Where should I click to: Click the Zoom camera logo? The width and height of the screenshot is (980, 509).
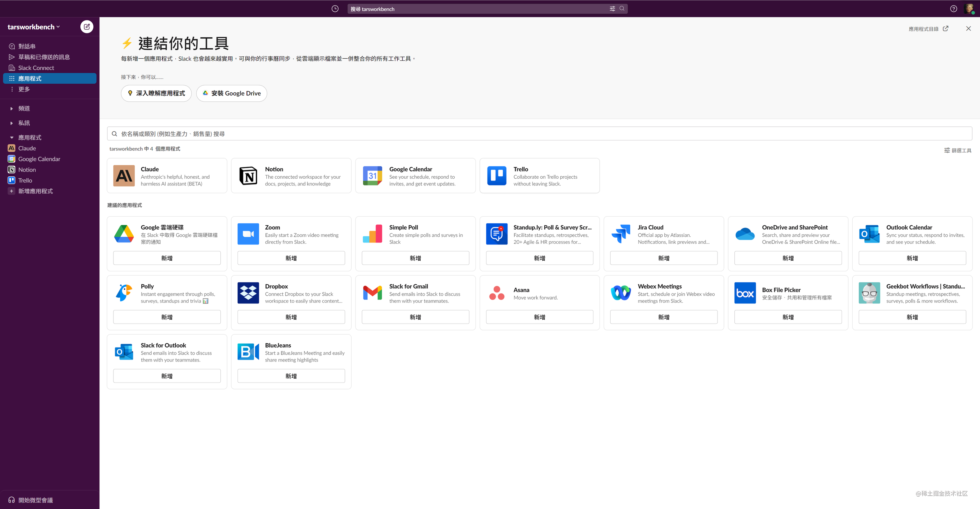point(248,234)
